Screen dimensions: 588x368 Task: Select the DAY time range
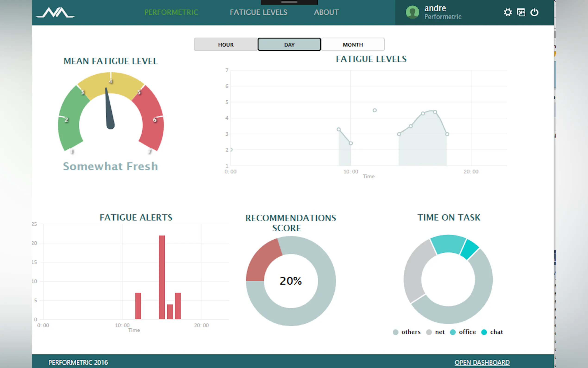coord(289,44)
